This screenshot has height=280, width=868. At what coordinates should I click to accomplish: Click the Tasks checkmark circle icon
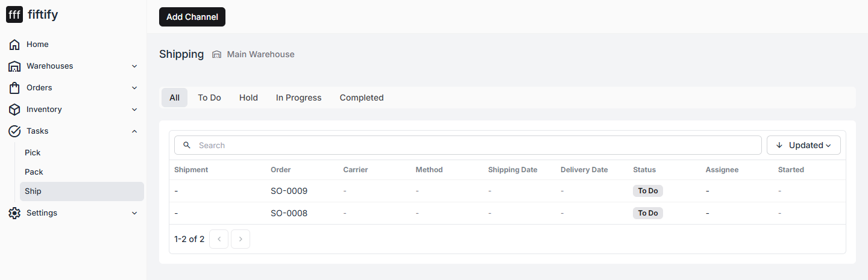[x=14, y=131]
